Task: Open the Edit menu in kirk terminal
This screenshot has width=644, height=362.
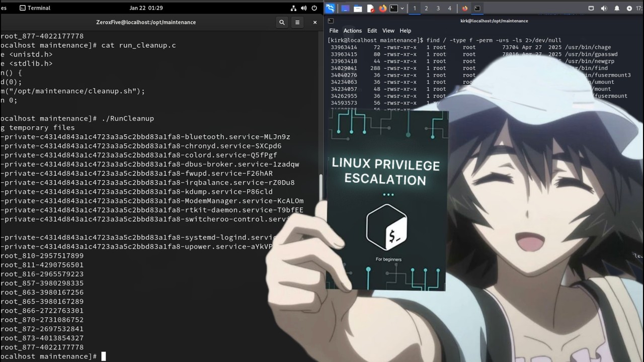Action: (x=372, y=31)
